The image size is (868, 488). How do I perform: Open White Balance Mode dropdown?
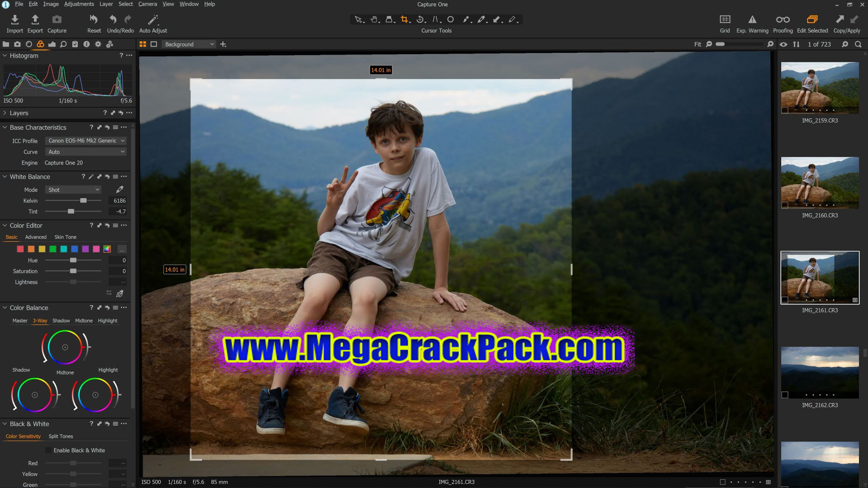click(73, 190)
